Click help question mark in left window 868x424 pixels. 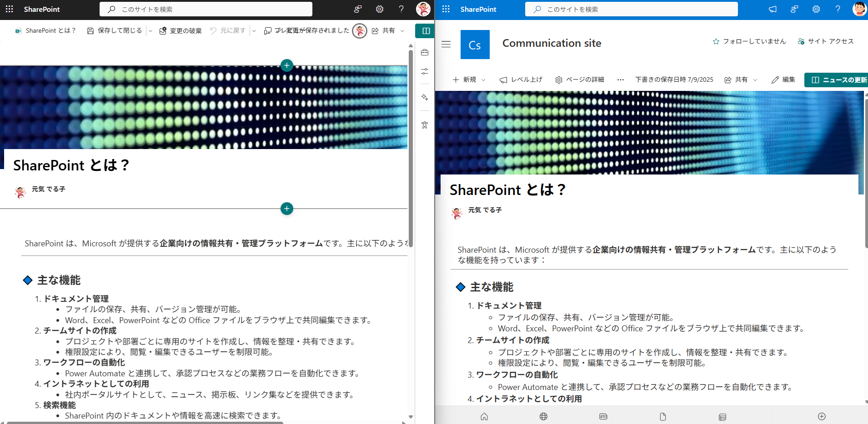click(x=401, y=9)
